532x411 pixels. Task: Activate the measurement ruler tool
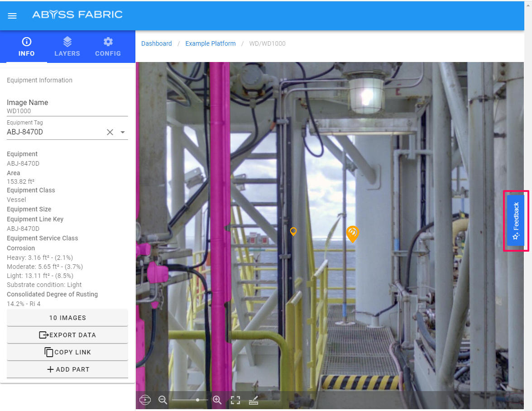tap(254, 400)
